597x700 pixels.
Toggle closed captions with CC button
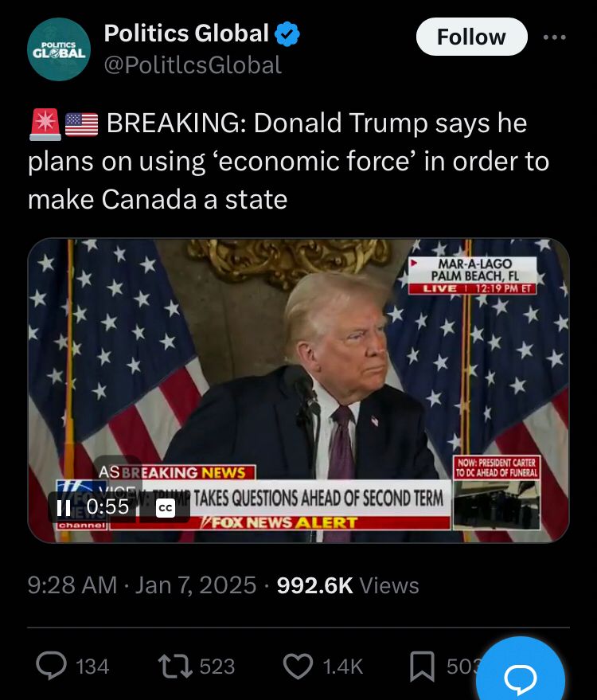[166, 508]
